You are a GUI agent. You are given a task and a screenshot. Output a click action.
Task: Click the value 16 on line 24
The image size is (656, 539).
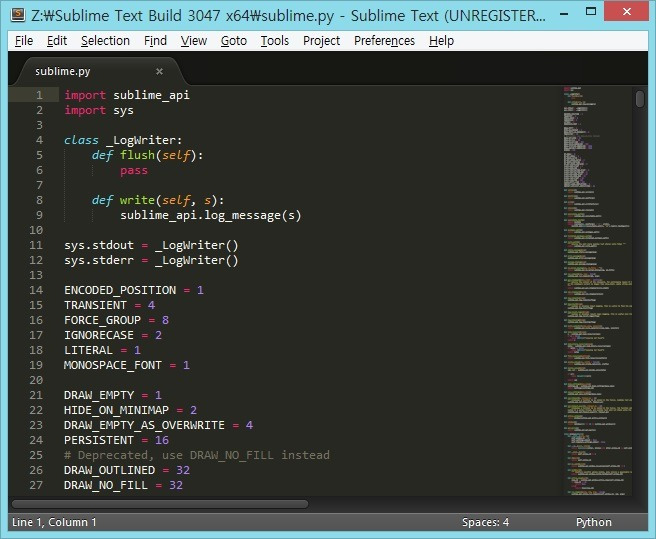tap(162, 440)
